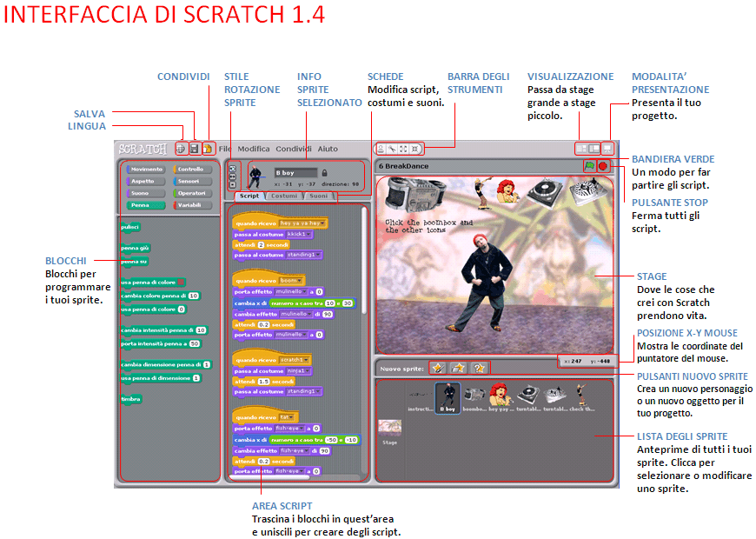The image size is (756, 539).
Task: Paint a new sprite with the brush-star icon
Action: [438, 369]
